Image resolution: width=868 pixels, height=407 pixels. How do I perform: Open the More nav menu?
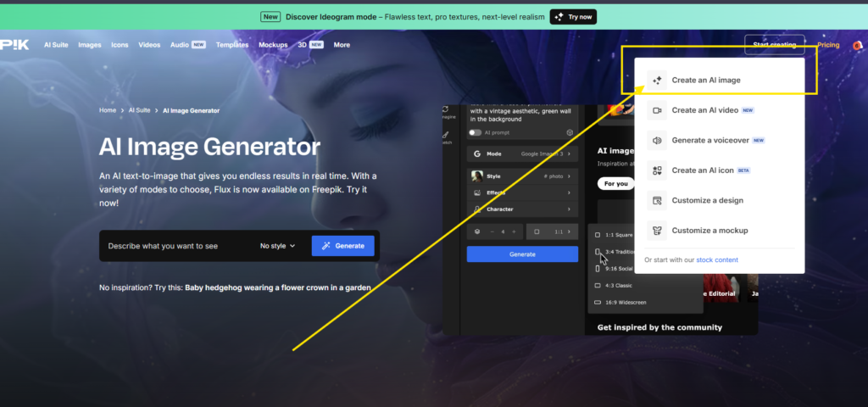[x=342, y=45]
